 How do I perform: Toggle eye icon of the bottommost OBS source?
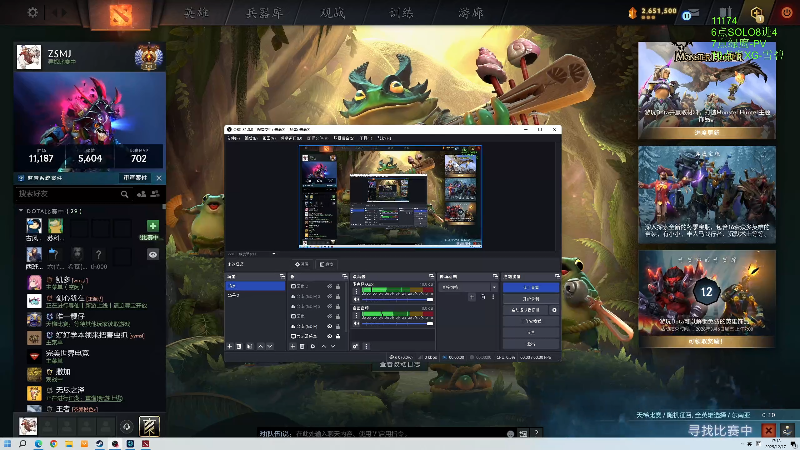tap(330, 336)
